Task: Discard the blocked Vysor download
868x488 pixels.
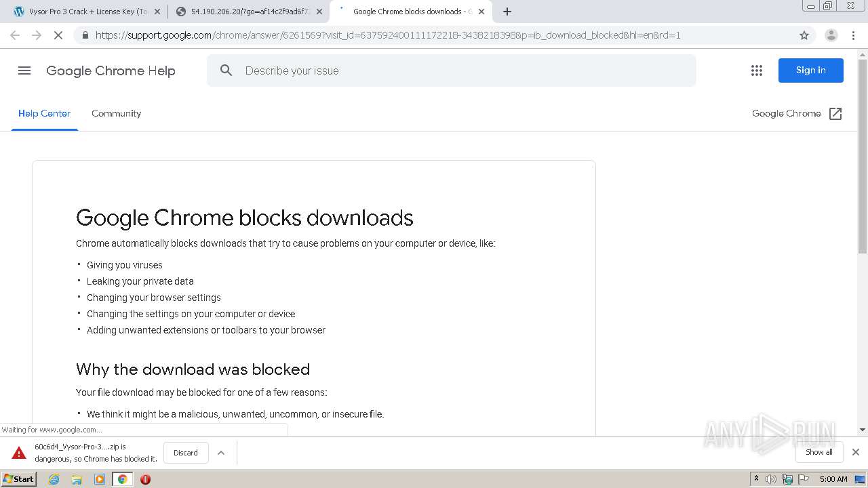Action: (186, 453)
